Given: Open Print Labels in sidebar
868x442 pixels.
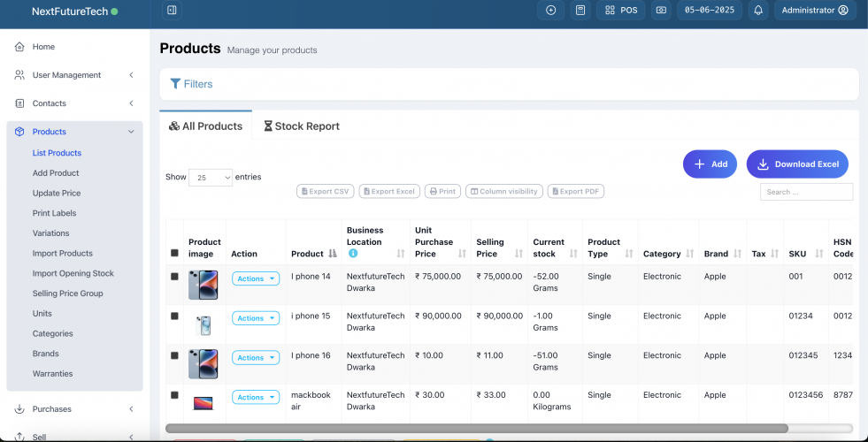Looking at the screenshot, I should tap(54, 213).
